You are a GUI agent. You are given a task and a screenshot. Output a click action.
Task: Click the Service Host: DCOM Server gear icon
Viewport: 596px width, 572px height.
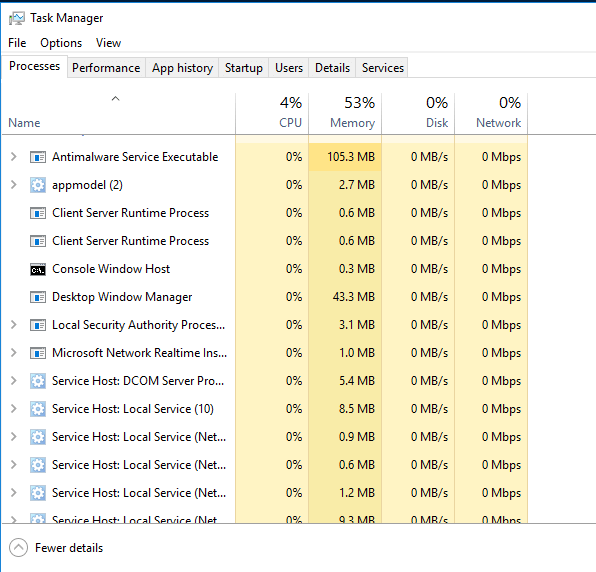(38, 381)
